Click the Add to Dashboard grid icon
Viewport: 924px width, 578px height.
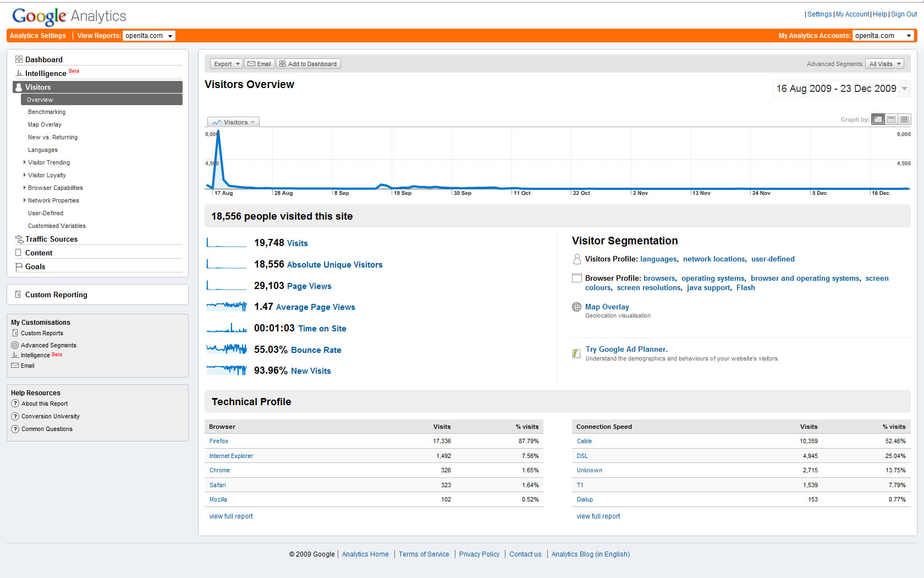point(282,64)
